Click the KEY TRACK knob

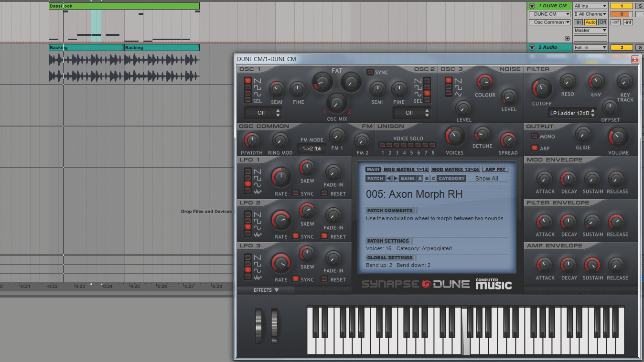click(624, 82)
